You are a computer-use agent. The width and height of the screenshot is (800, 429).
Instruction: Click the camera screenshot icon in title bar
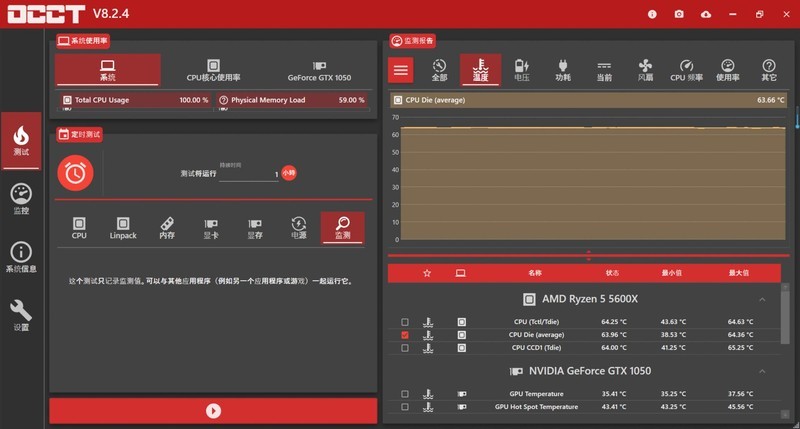(679, 14)
